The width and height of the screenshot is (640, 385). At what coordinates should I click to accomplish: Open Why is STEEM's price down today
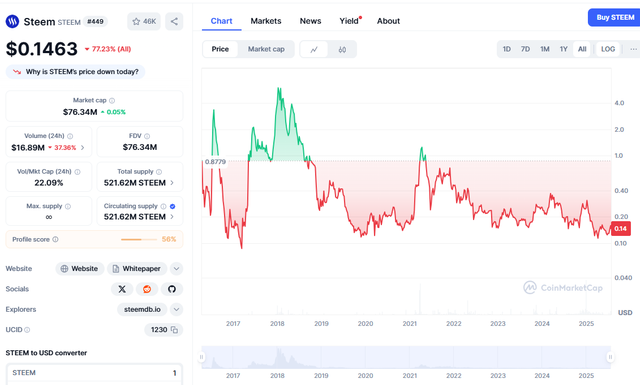point(76,72)
